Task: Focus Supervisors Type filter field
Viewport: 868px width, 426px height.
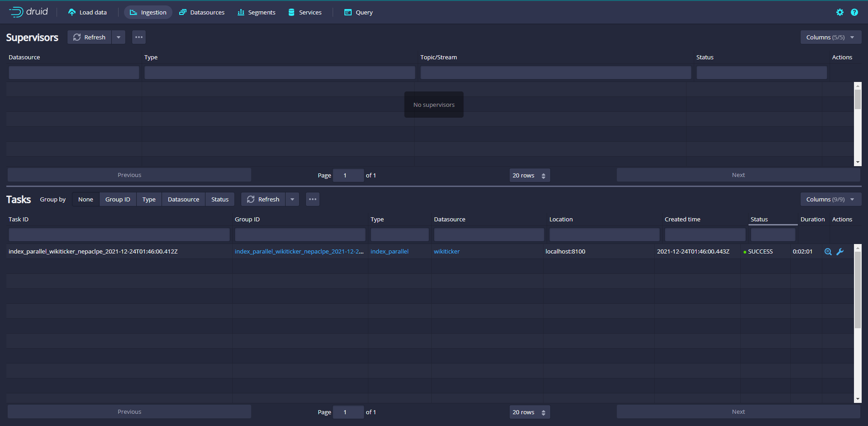Action: 280,72
